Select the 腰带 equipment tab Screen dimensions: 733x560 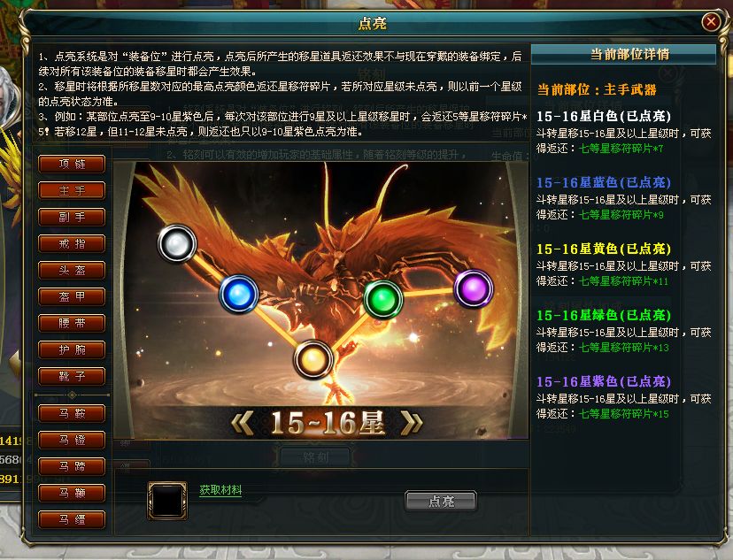72,323
